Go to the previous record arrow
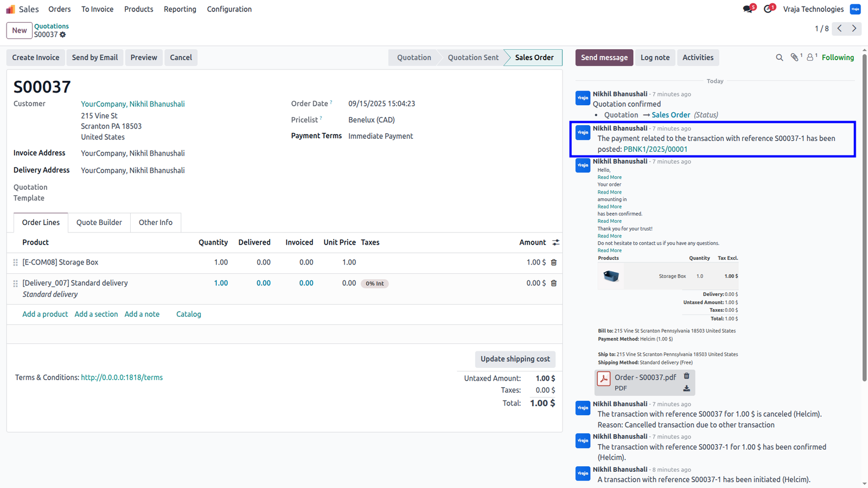The width and height of the screenshot is (868, 488). 839,28
